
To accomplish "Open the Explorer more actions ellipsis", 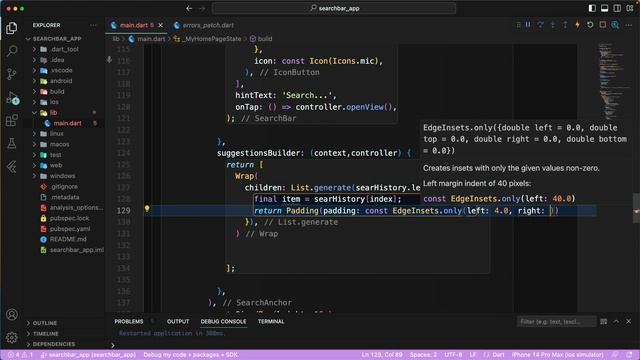I will click(x=93, y=25).
